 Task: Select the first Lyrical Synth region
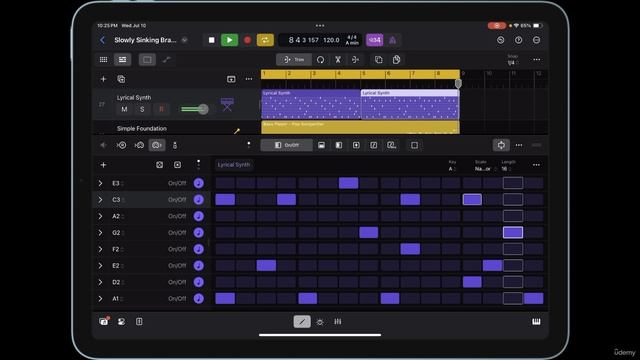click(311, 104)
